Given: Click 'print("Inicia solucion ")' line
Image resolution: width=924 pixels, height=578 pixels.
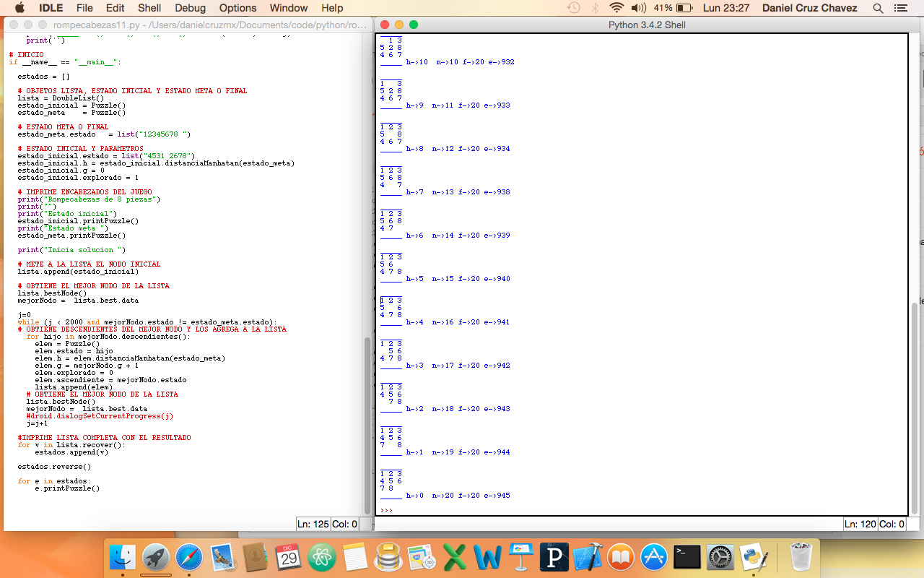Looking at the screenshot, I should 71,250.
